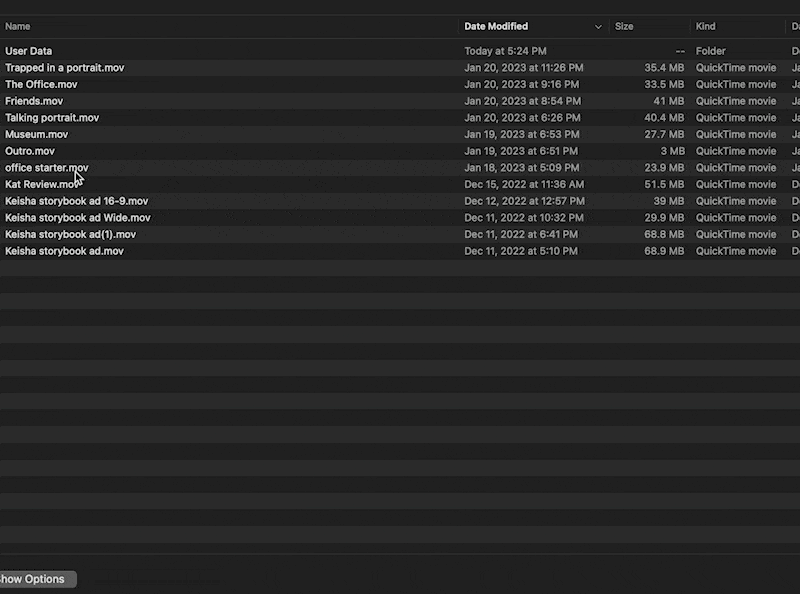Click date Jan 20, 2023 at 8:54 PM
Image resolution: width=800 pixels, height=594 pixels.
coord(522,101)
